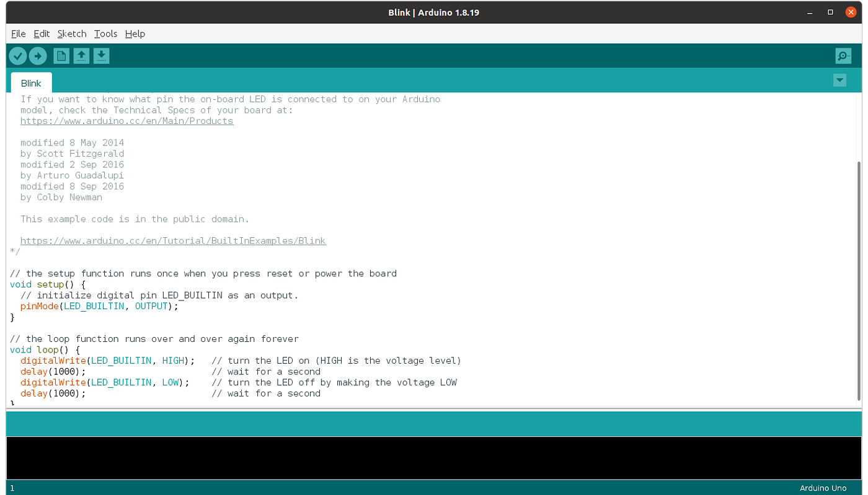The width and height of the screenshot is (868, 495).
Task: Click the digitalWrite(LED_BUILTIN, HIGH) statement
Action: click(107, 361)
